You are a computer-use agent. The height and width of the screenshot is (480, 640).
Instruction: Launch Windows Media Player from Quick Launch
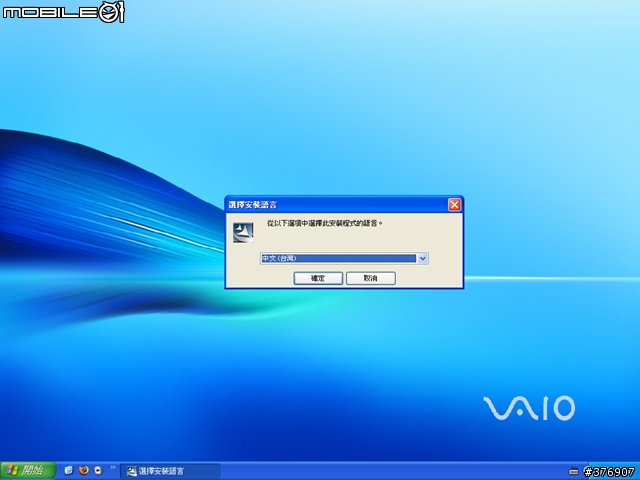coord(98,470)
